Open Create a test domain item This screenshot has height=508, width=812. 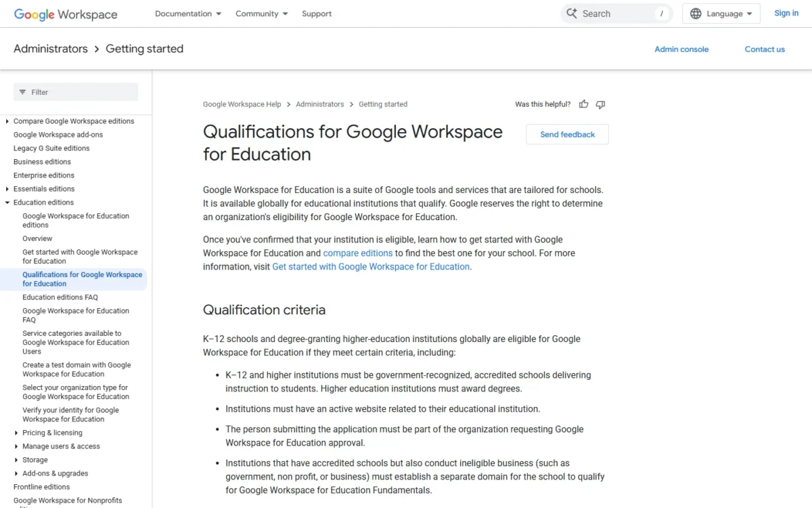coord(76,369)
